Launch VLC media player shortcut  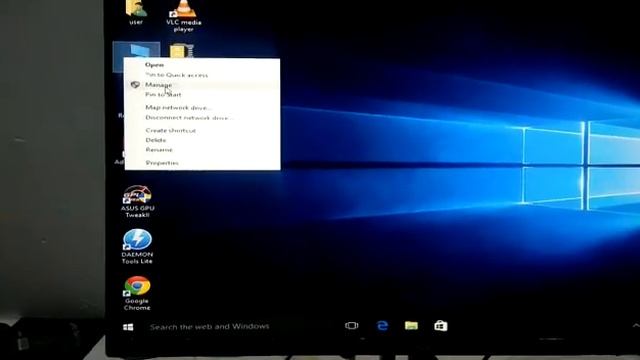tap(183, 16)
